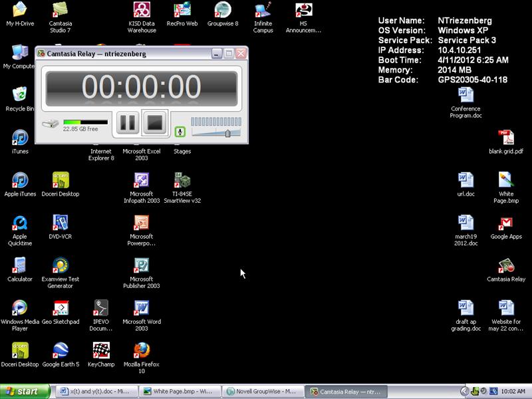Open KISD Data Warehouse shortcut
Screen dimensions: 532x399
[142, 17]
